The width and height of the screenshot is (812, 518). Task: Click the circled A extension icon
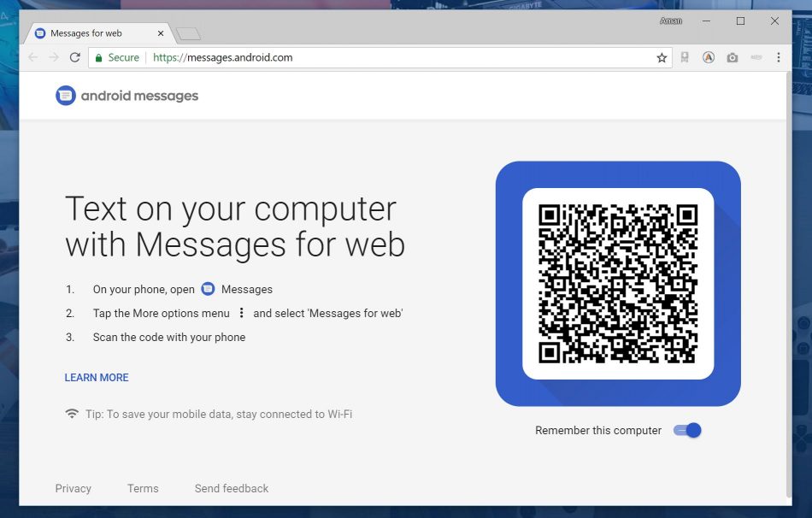point(709,57)
